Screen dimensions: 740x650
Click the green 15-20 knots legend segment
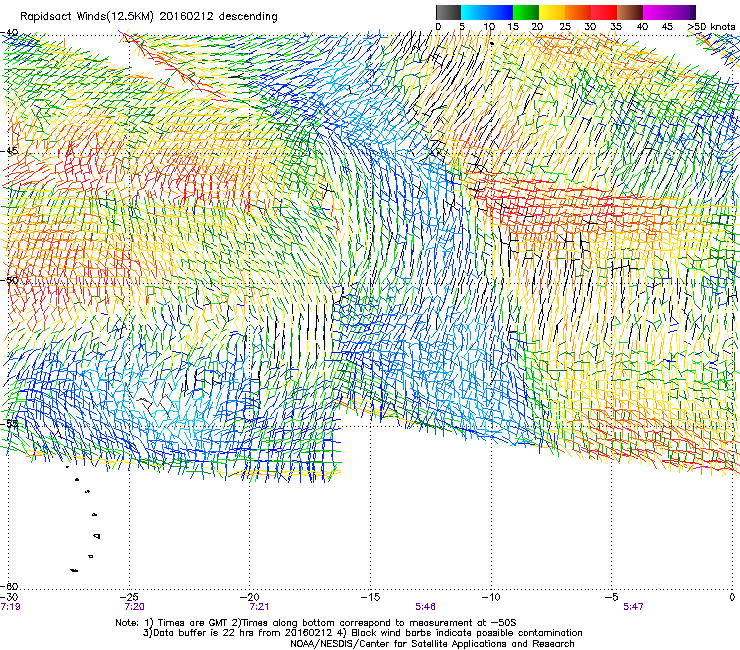point(526,12)
